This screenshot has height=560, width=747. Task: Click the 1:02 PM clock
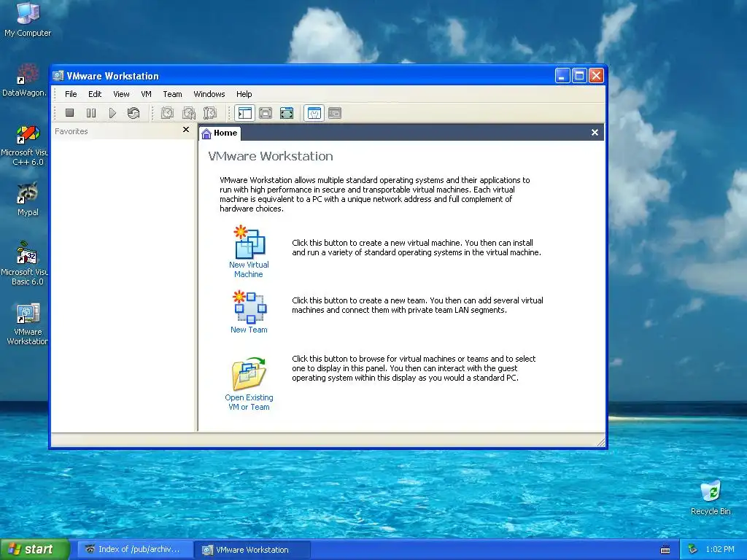[x=720, y=549]
